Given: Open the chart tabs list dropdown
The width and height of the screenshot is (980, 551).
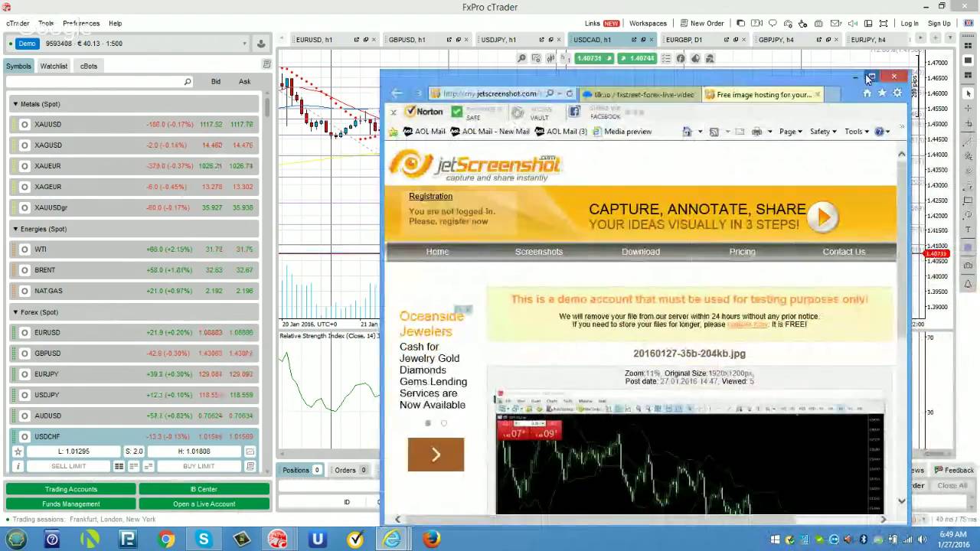Looking at the screenshot, I should point(950,38).
